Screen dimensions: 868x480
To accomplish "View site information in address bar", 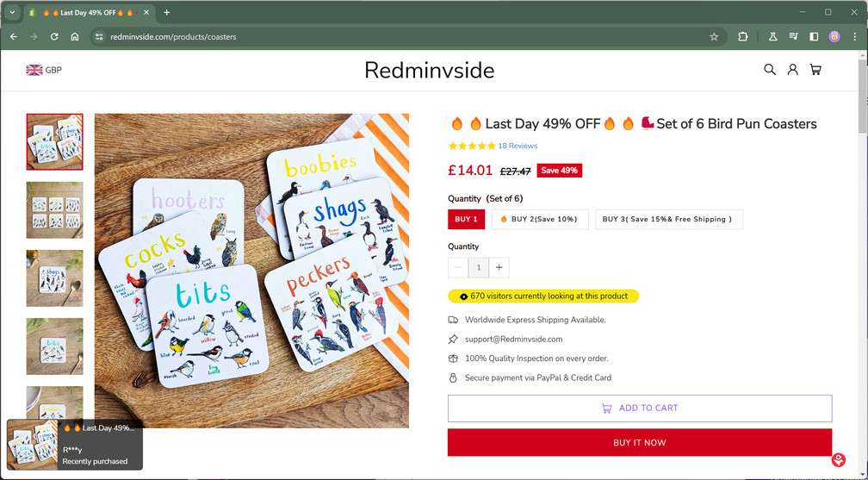I will pyautogui.click(x=99, y=37).
